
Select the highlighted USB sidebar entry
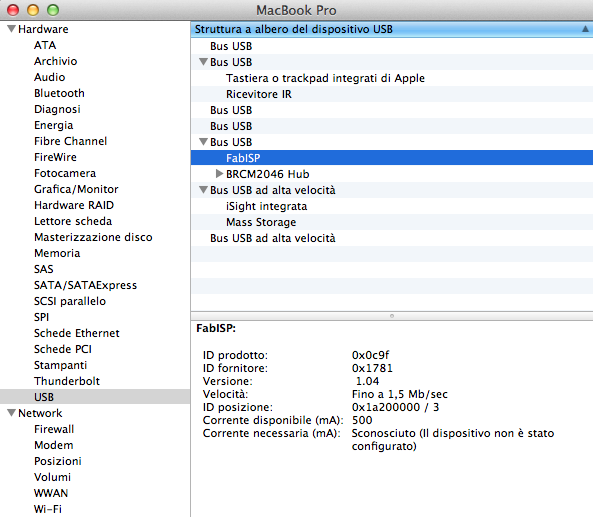[x=95, y=397]
